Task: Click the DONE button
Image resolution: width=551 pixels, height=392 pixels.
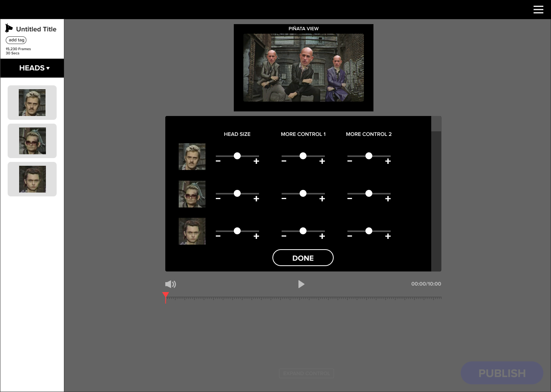Action: point(303,258)
